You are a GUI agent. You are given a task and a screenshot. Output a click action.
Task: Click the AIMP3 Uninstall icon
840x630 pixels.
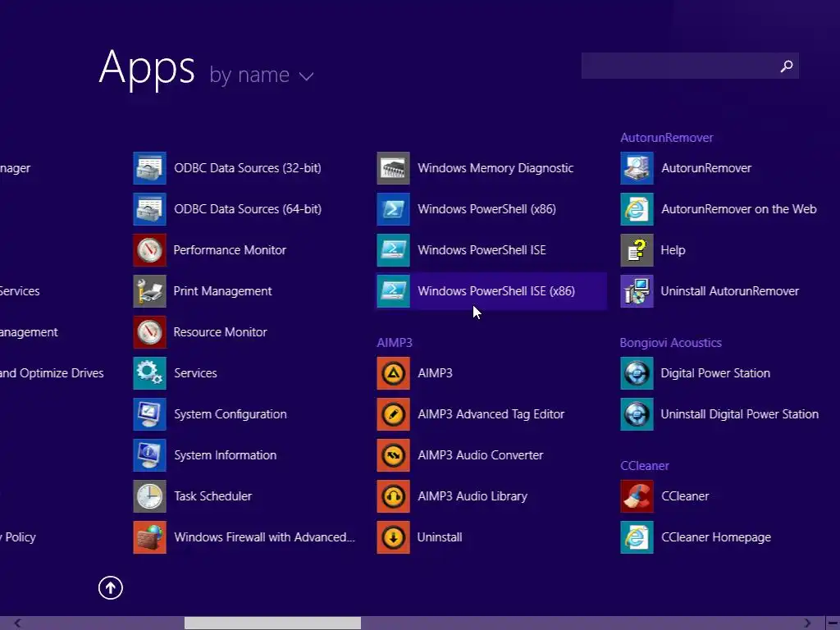393,537
